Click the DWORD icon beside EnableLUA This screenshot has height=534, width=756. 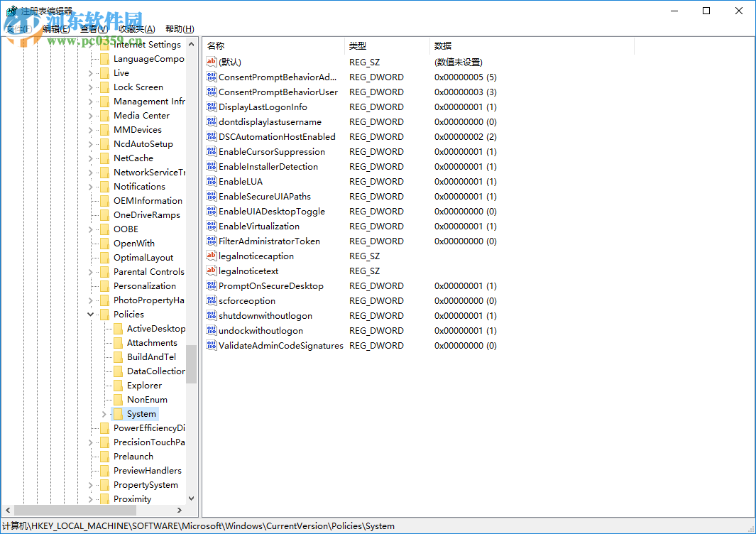pos(212,181)
